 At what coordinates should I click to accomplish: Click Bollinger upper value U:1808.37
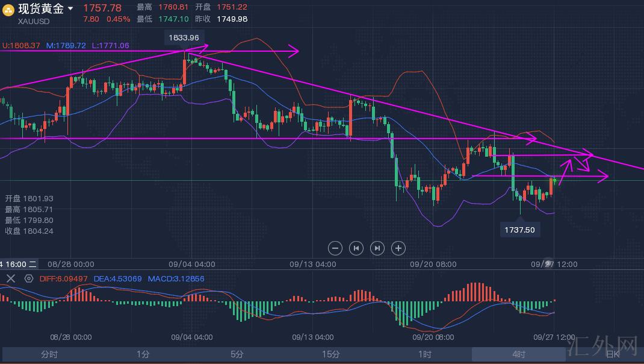pyautogui.click(x=21, y=45)
